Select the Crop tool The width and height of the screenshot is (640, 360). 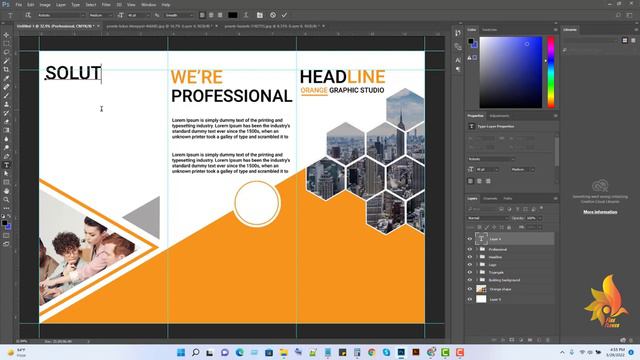click(6, 70)
